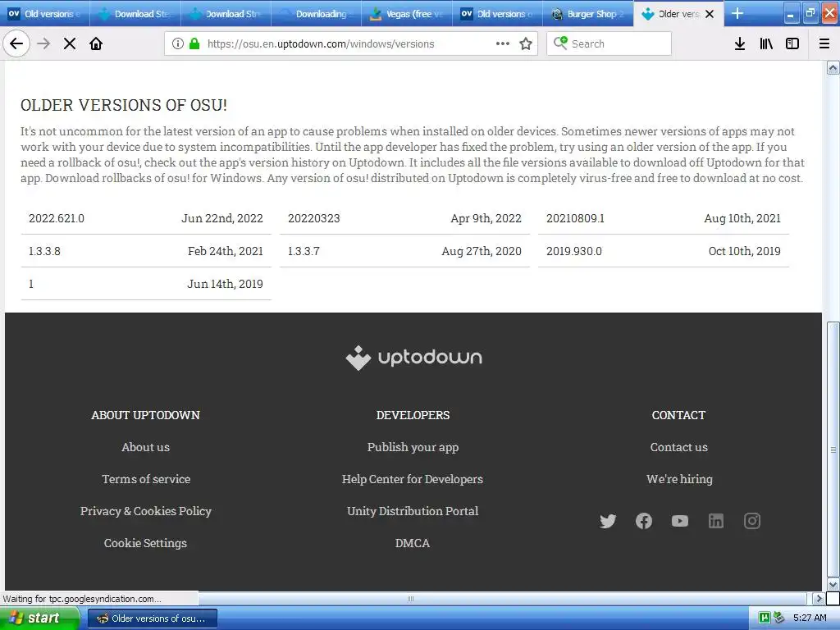Open page actions three-dot menu
Viewport: 840px width, 630px height.
[x=503, y=44]
